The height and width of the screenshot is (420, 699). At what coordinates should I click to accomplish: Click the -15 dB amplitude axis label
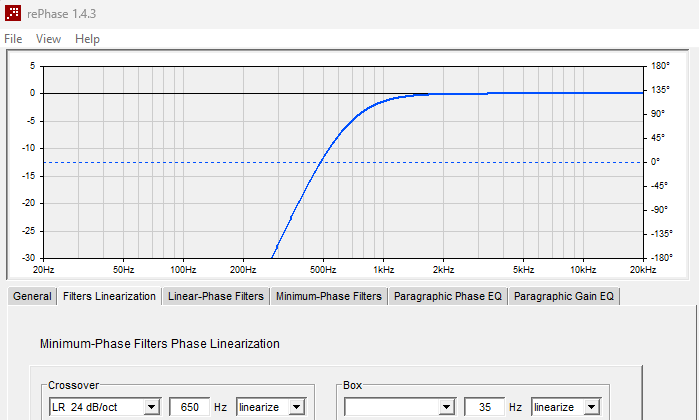click(x=29, y=176)
